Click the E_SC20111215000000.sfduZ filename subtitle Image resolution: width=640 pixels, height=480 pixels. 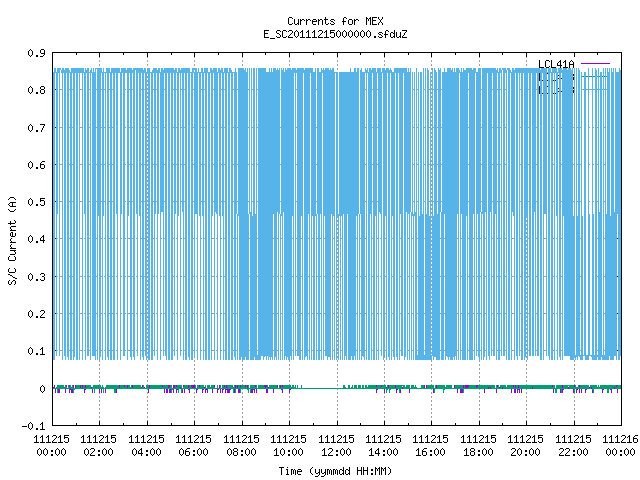click(x=335, y=34)
